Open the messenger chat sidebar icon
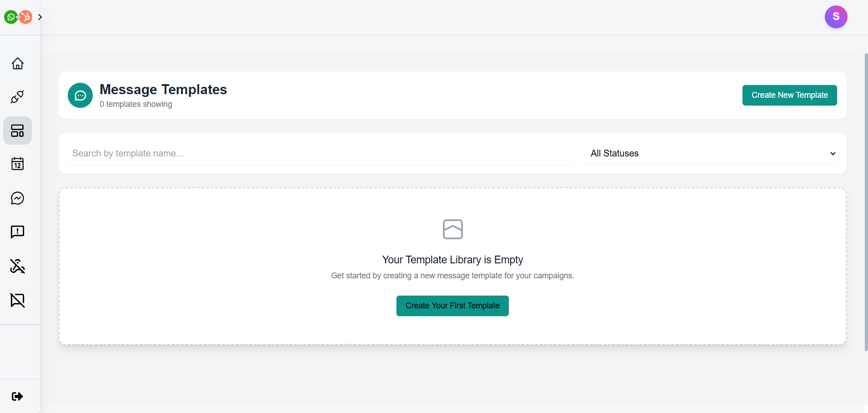Viewport: 868px width, 413px height. [x=17, y=198]
